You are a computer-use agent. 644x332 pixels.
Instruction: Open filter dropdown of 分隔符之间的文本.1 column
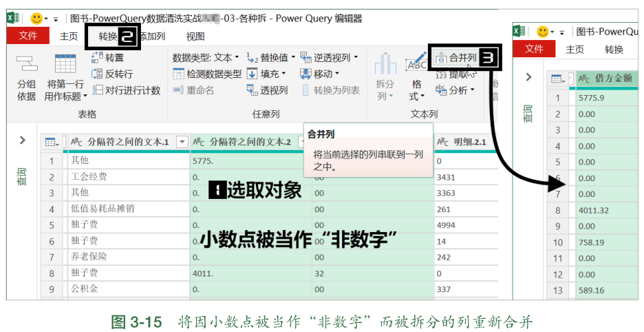click(x=182, y=143)
